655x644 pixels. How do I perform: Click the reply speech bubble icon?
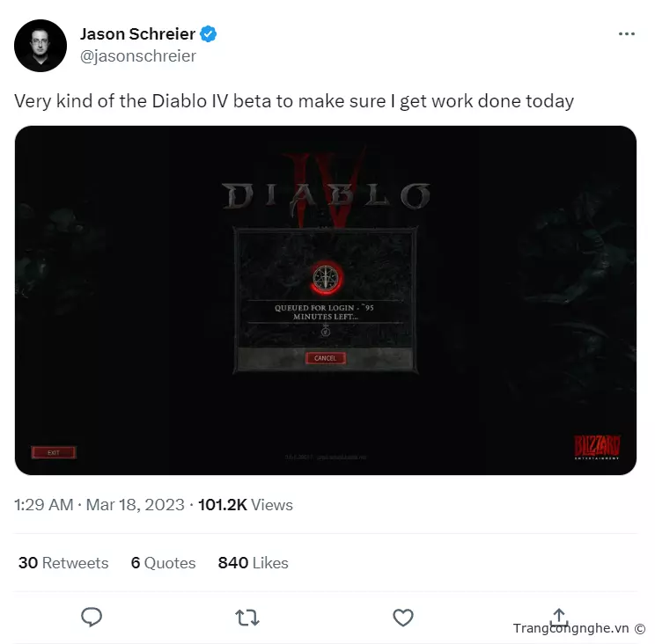point(92,617)
